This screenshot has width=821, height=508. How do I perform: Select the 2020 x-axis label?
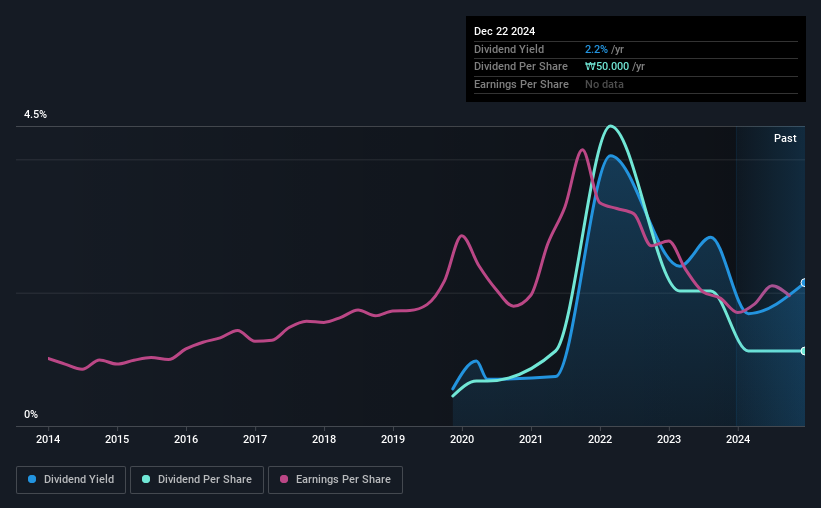462,439
